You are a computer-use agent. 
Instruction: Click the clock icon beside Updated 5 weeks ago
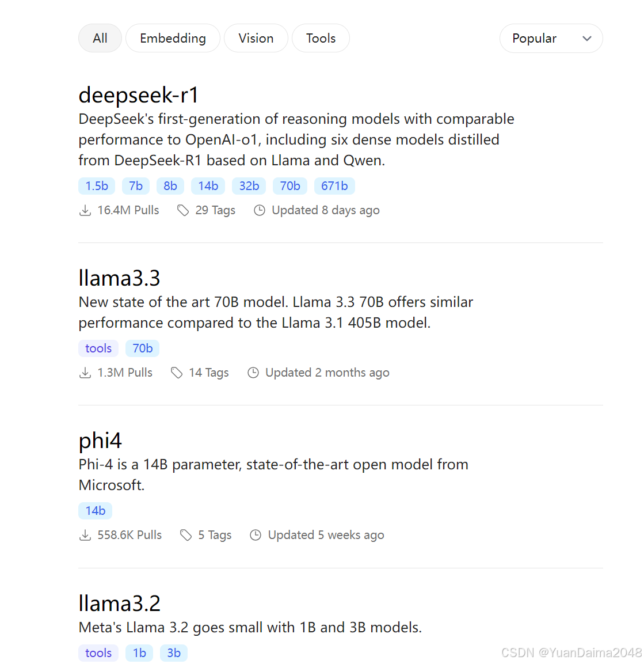[256, 535]
